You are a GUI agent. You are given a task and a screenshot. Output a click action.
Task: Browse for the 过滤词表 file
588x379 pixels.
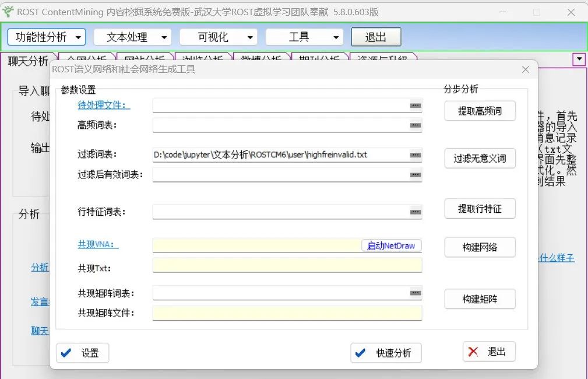tap(416, 154)
